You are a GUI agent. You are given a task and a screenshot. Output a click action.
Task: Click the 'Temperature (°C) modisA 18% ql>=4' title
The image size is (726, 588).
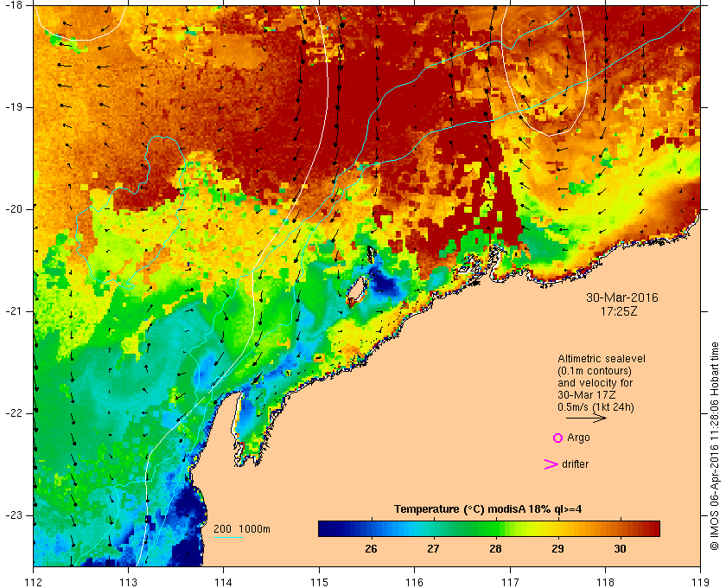tap(488, 509)
